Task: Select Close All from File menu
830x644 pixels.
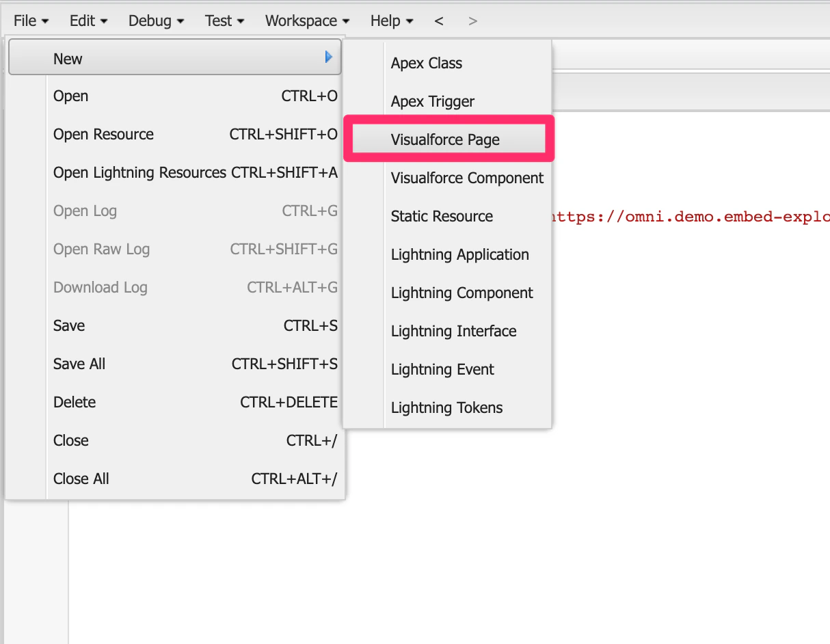Action: pyautogui.click(x=81, y=479)
